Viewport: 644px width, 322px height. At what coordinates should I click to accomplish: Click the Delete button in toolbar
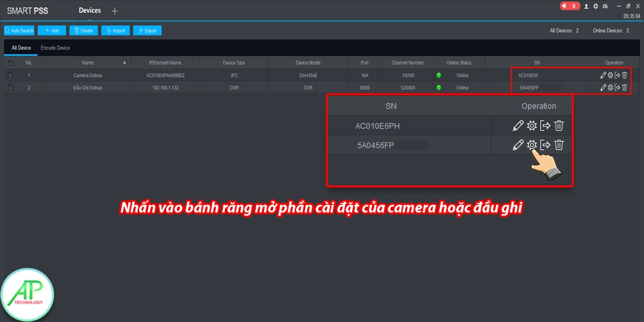click(84, 30)
